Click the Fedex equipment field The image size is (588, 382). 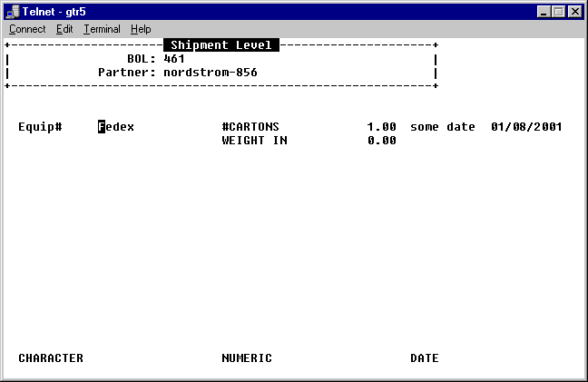116,127
